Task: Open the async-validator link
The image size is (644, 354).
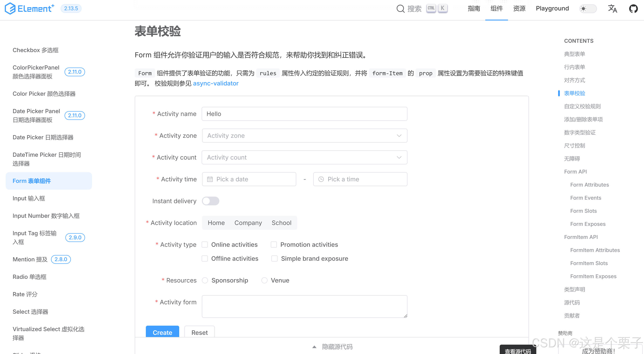Action: (215, 83)
